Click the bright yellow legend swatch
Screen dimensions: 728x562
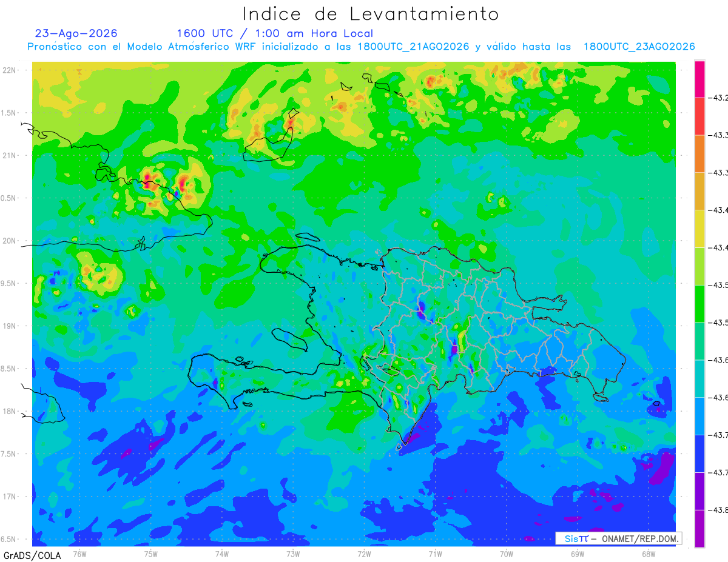coord(699,229)
